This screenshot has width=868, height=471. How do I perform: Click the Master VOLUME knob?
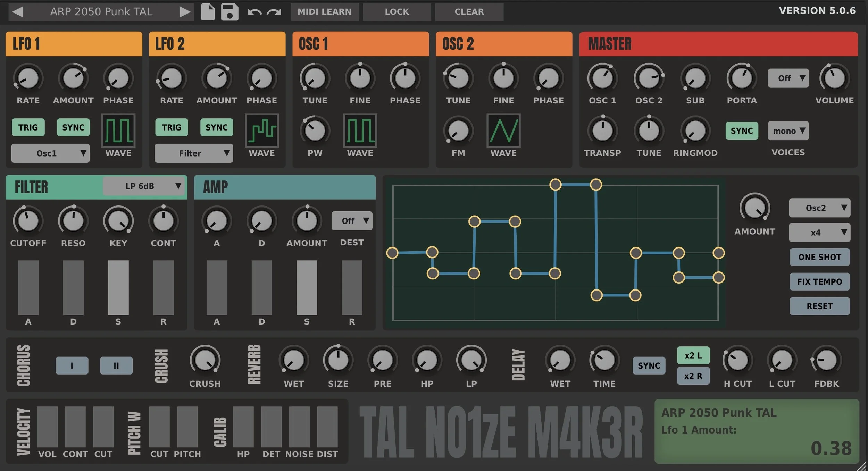834,78
